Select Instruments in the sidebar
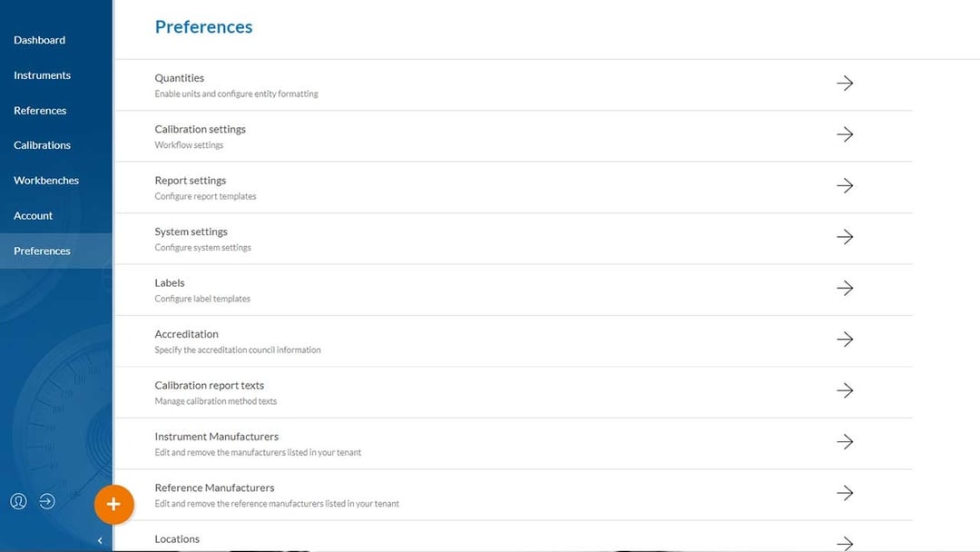Image resolution: width=980 pixels, height=552 pixels. click(42, 75)
